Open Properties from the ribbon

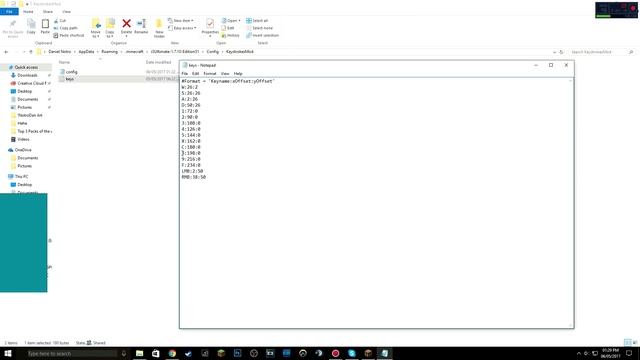(210, 27)
